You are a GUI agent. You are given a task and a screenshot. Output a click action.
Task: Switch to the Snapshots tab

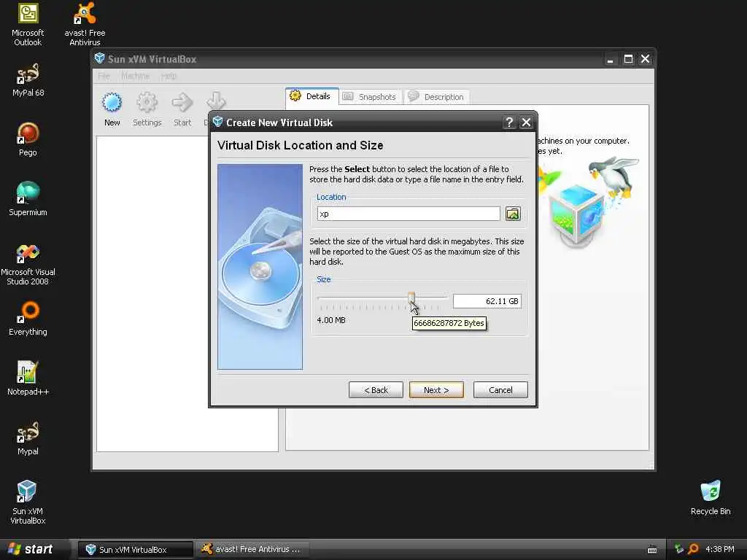point(370,97)
